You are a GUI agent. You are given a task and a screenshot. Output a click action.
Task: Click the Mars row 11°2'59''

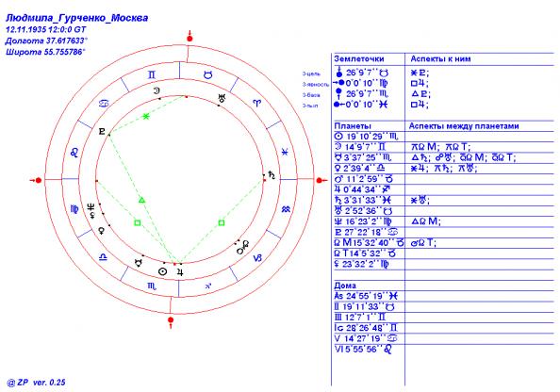(364, 179)
